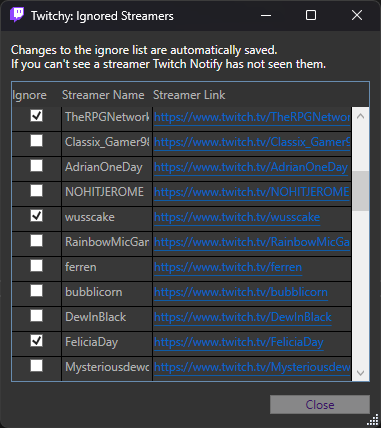381x428 pixels.
Task: Open the Mysteriousdew twitch.tv link
Action: coord(252,367)
